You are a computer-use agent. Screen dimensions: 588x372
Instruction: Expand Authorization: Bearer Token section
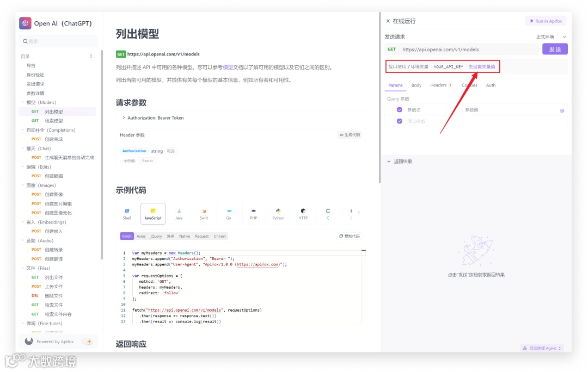124,117
